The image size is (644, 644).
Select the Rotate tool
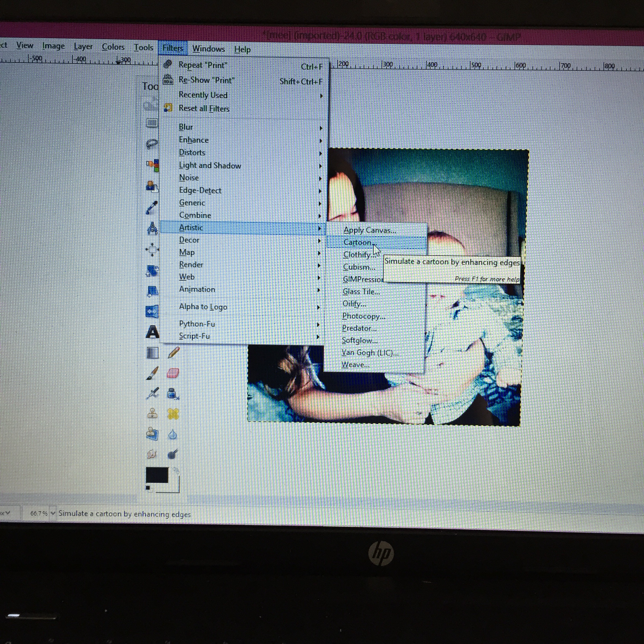coord(152,270)
